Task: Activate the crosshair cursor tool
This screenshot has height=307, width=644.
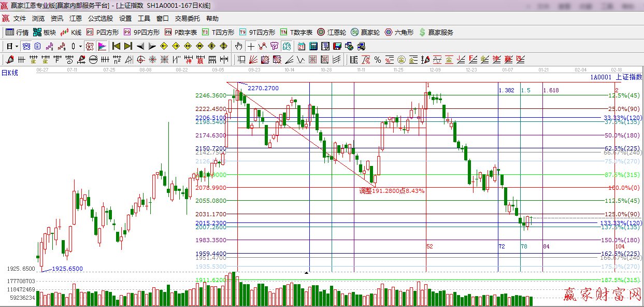Action: (x=251, y=46)
